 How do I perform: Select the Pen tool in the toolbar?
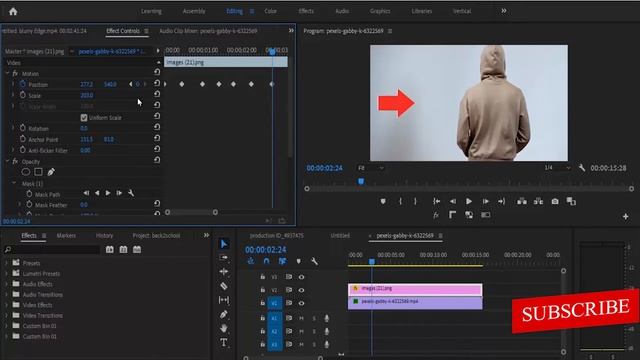tap(224, 314)
